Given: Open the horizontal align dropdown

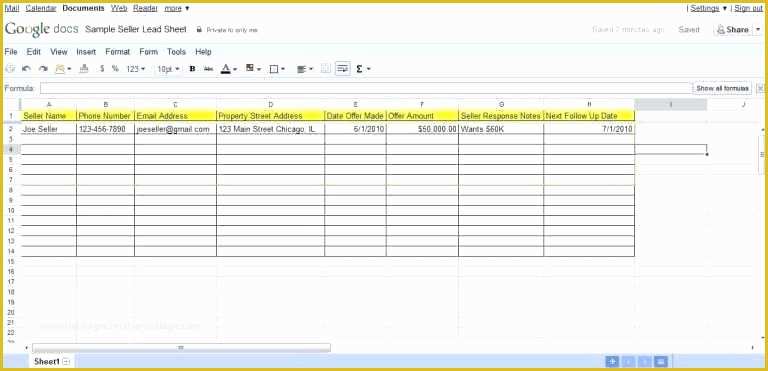Looking at the screenshot, I should coord(305,69).
